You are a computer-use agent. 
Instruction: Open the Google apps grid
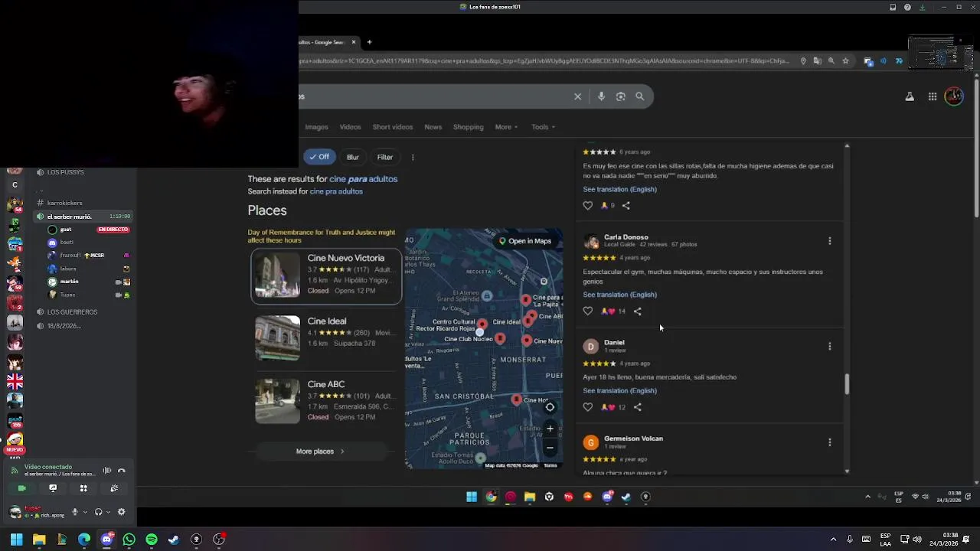[x=933, y=96]
